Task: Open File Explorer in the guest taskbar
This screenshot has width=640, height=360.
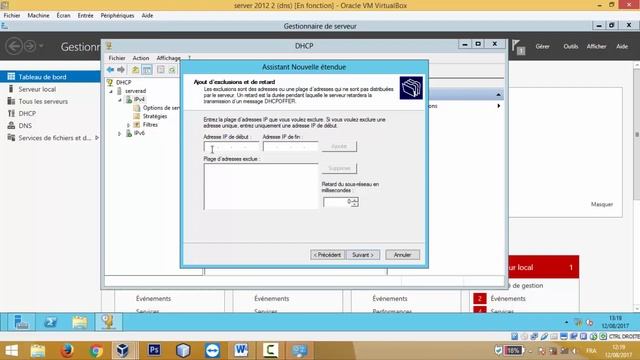Action: point(80,322)
